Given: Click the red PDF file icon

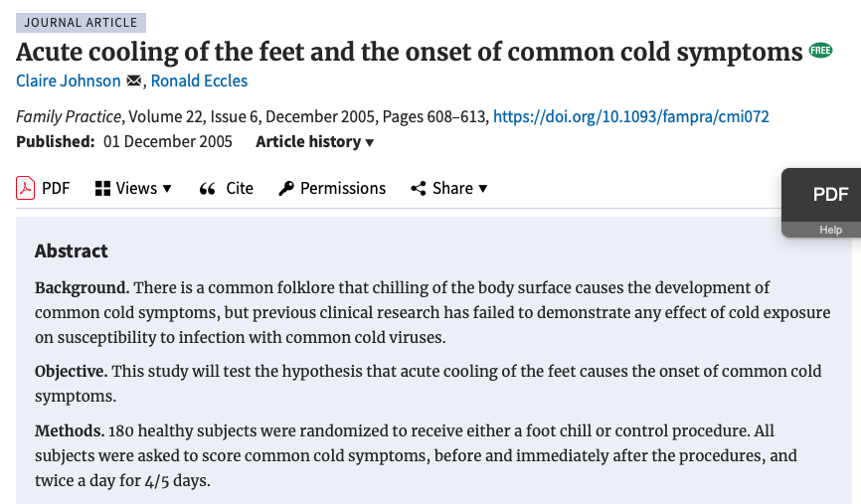Looking at the screenshot, I should (x=25, y=188).
